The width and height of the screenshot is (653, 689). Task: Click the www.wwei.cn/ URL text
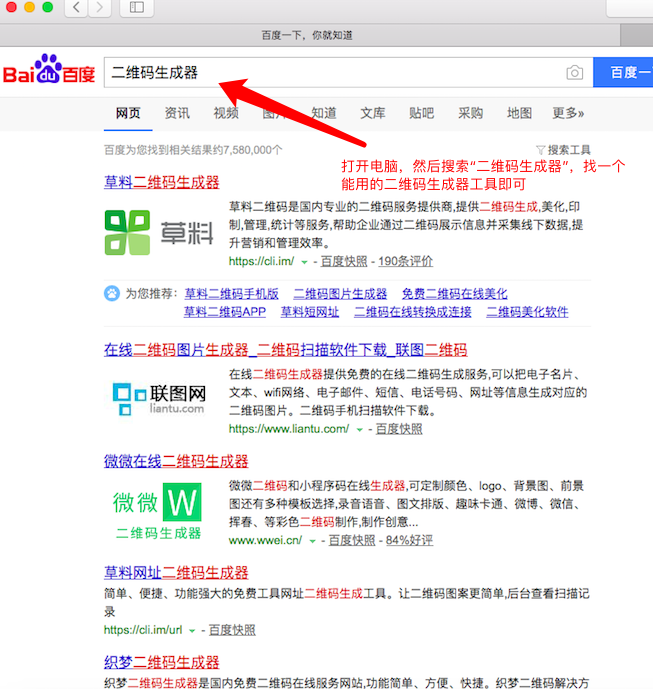265,540
